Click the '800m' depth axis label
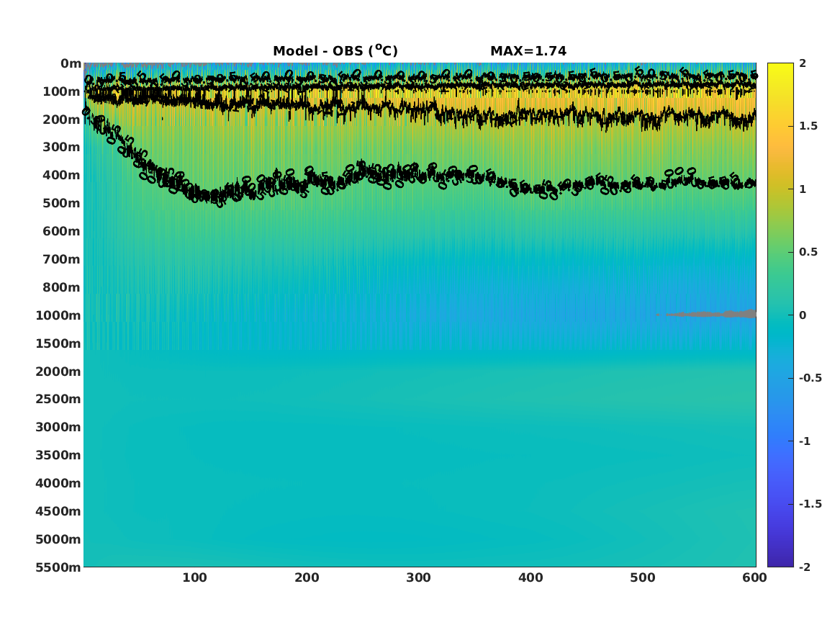Viewport: 840px width, 630px height. coord(62,287)
